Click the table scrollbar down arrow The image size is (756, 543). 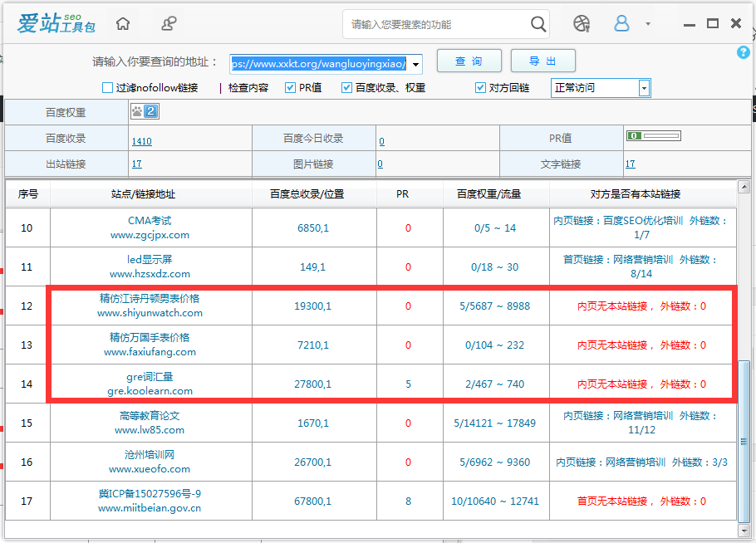(744, 531)
